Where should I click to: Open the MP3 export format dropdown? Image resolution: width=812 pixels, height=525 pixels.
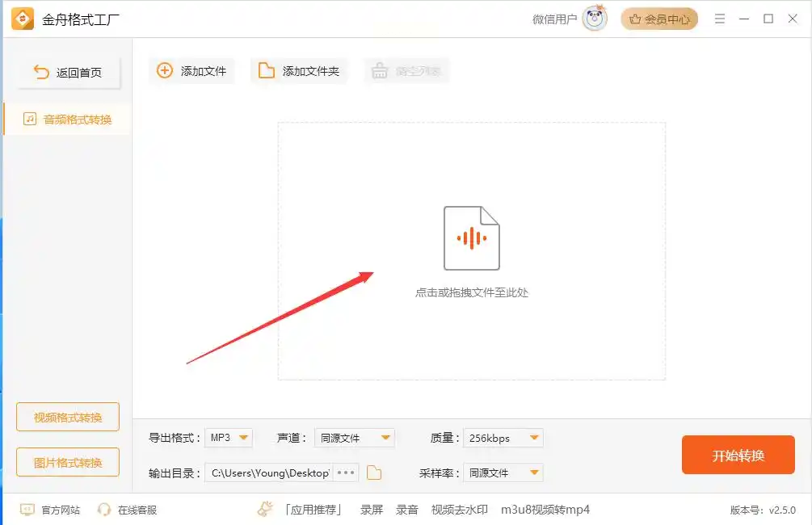pos(229,438)
